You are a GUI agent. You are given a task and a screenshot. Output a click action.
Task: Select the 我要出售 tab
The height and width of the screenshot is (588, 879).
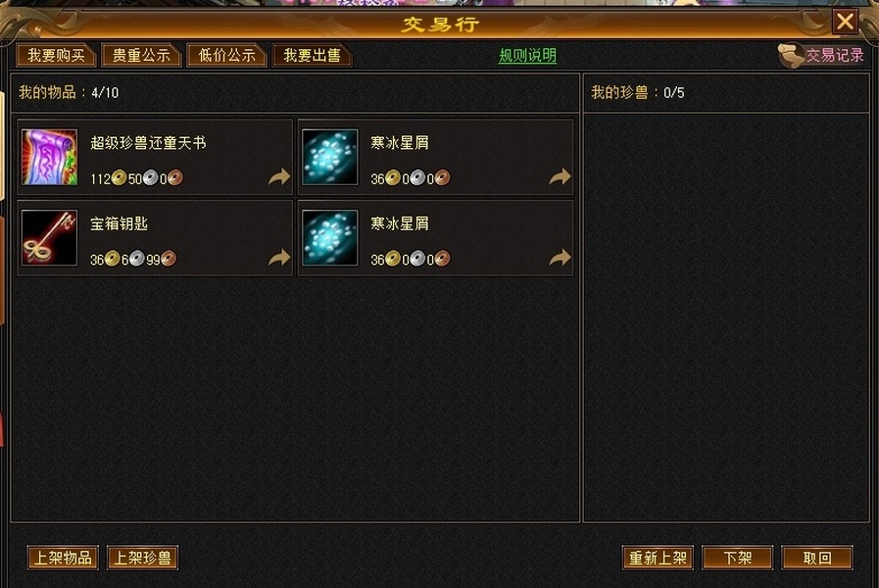313,55
